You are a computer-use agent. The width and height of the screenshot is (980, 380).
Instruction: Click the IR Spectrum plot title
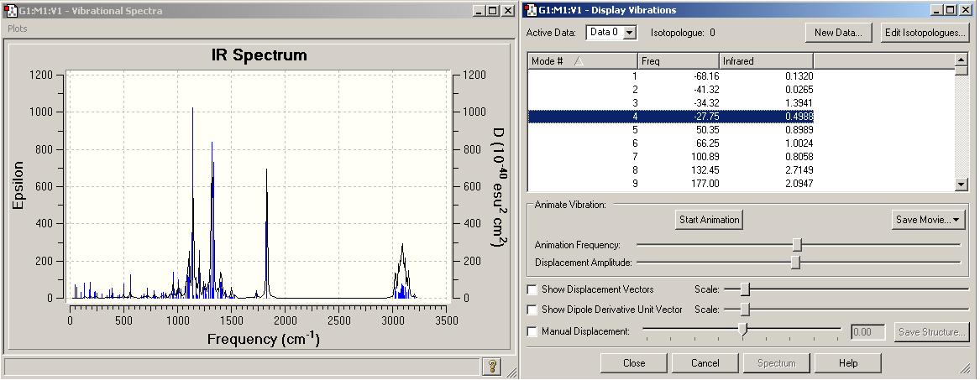tap(259, 55)
